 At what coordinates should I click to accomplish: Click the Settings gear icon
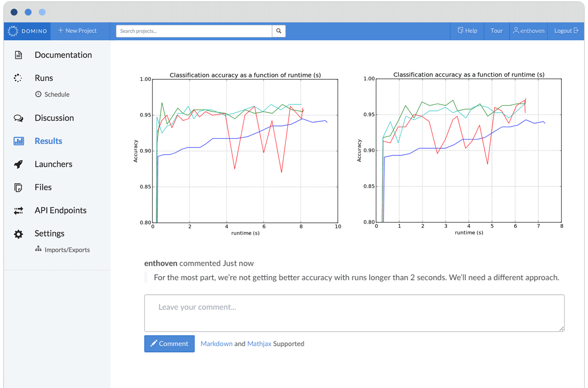click(18, 234)
